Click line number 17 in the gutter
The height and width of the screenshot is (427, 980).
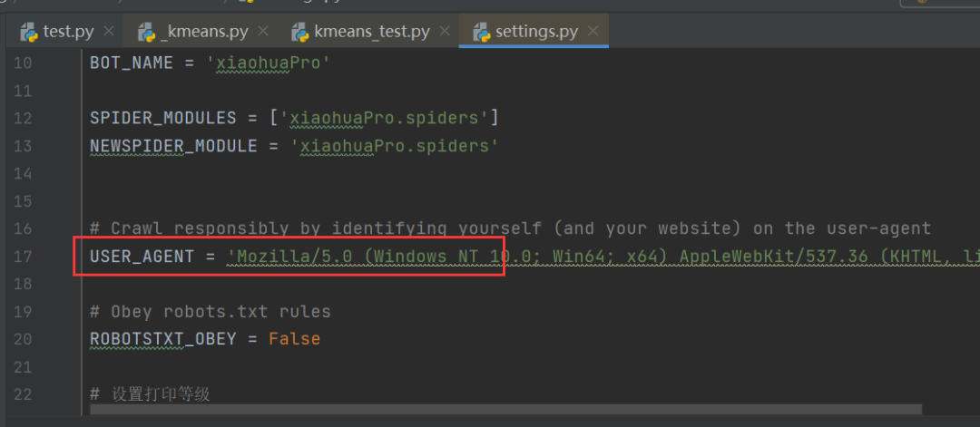point(23,256)
